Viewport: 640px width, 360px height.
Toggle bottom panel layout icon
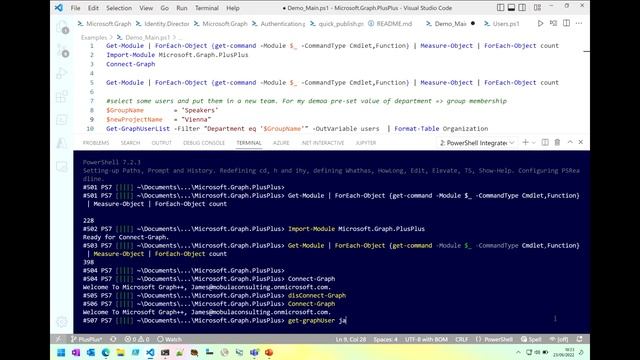click(511, 8)
